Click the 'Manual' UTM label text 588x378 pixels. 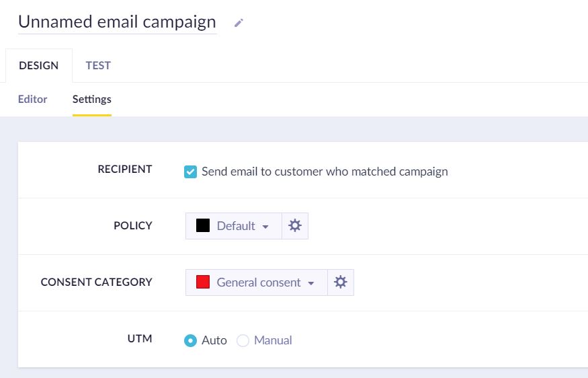(273, 340)
